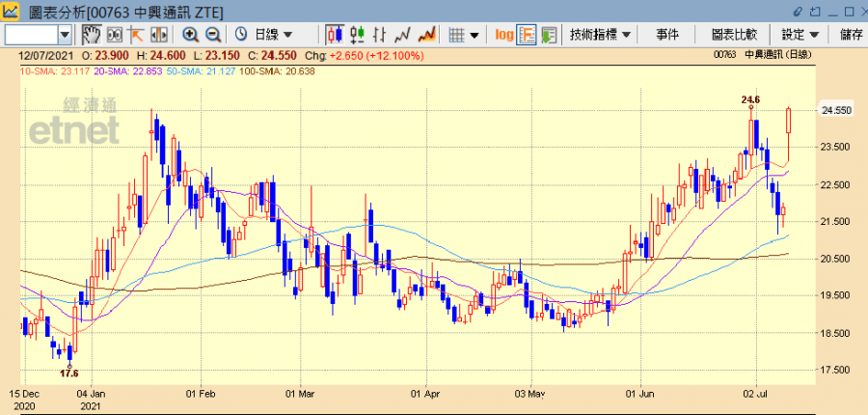Toggle logarithmic scale with log button
This screenshot has width=868, height=415.
[504, 35]
